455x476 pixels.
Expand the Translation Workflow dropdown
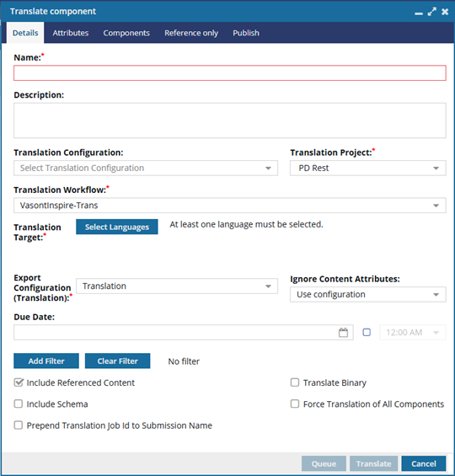pyautogui.click(x=230, y=206)
